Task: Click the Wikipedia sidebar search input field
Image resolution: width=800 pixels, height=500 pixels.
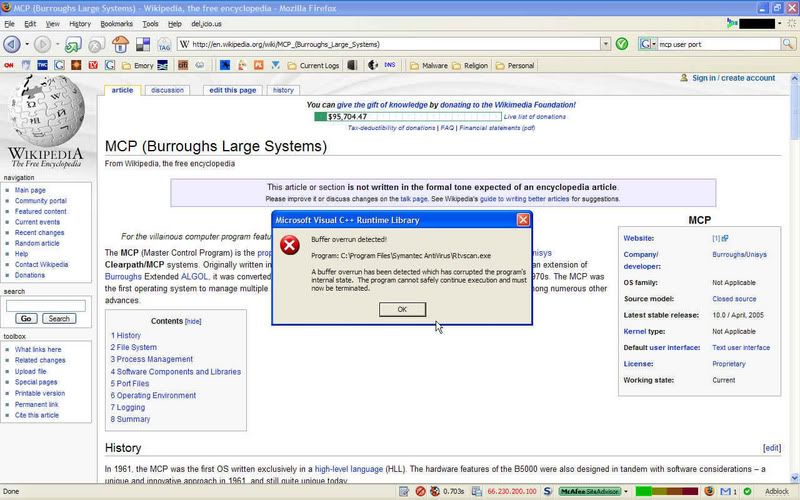Action: (x=45, y=305)
